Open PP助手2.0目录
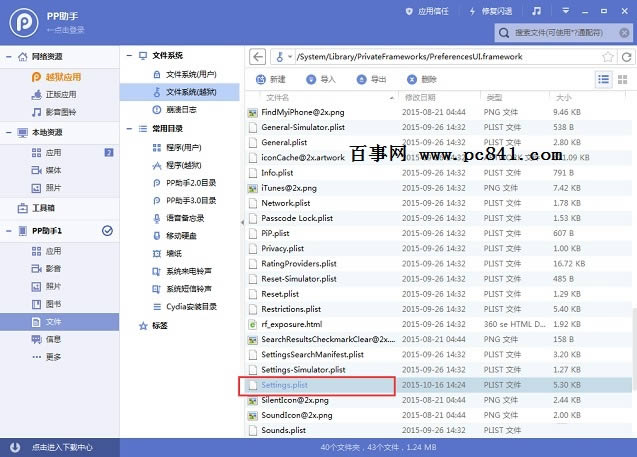Image resolution: width=637 pixels, height=457 pixels. tap(184, 183)
